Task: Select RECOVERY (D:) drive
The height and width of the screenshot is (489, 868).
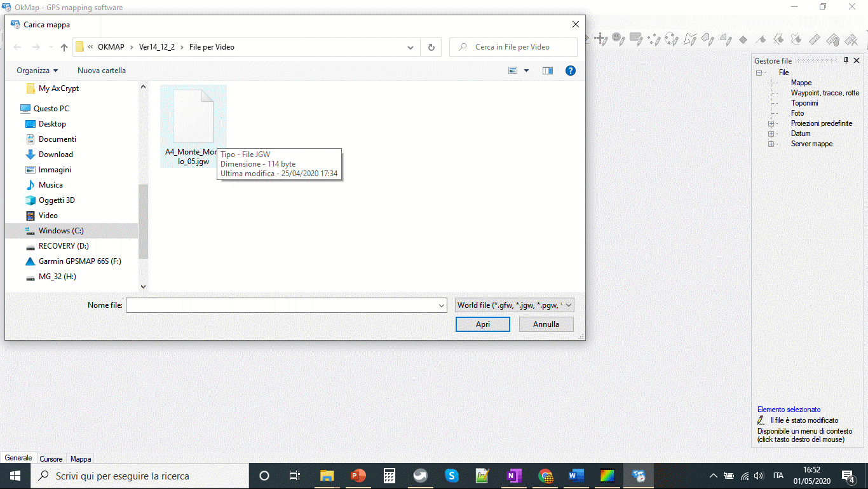Action: (x=64, y=246)
